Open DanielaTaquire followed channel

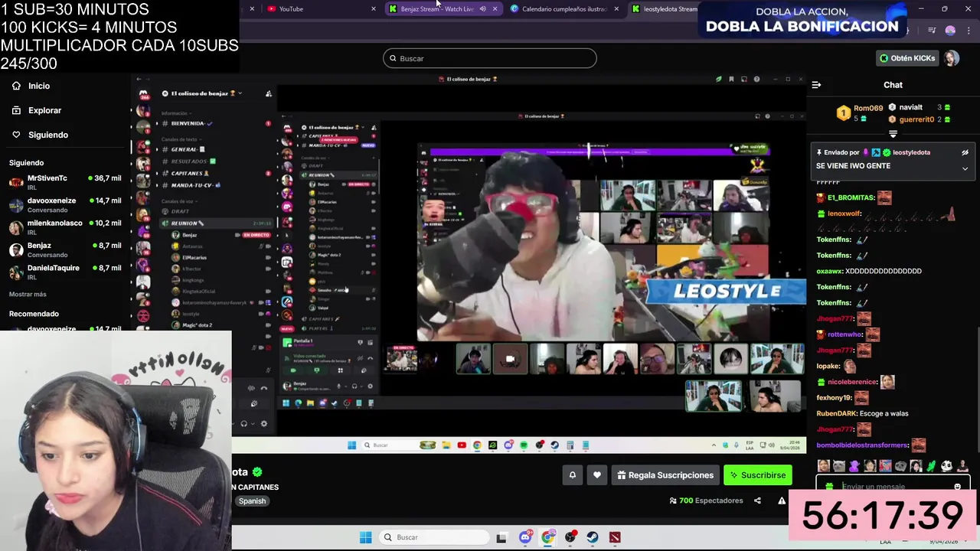[x=65, y=272]
